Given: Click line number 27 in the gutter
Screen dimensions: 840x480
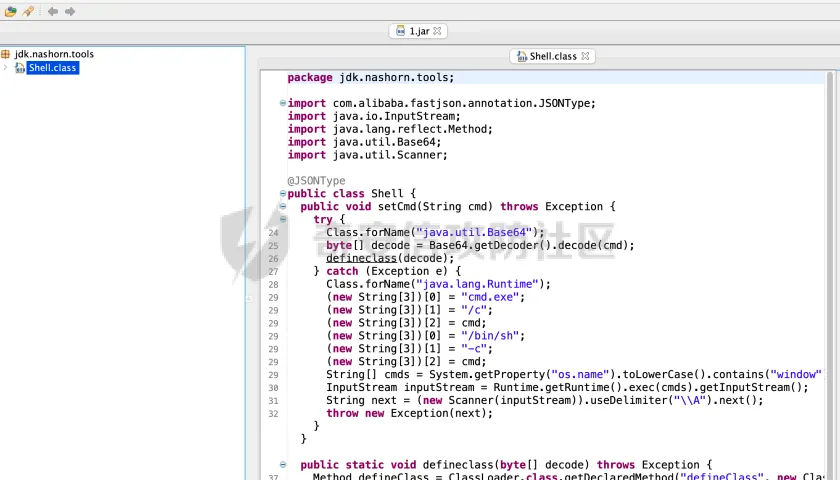Looking at the screenshot, I should tap(273, 272).
